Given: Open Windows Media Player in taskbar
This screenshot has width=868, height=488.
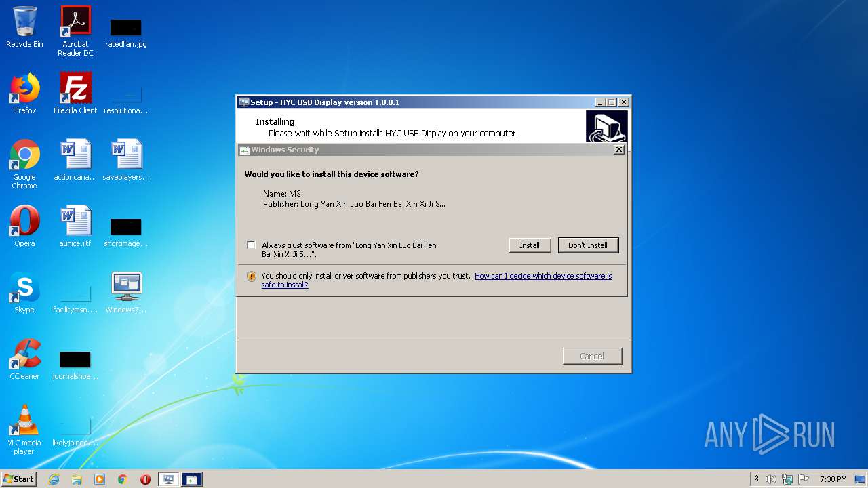Looking at the screenshot, I should click(100, 479).
